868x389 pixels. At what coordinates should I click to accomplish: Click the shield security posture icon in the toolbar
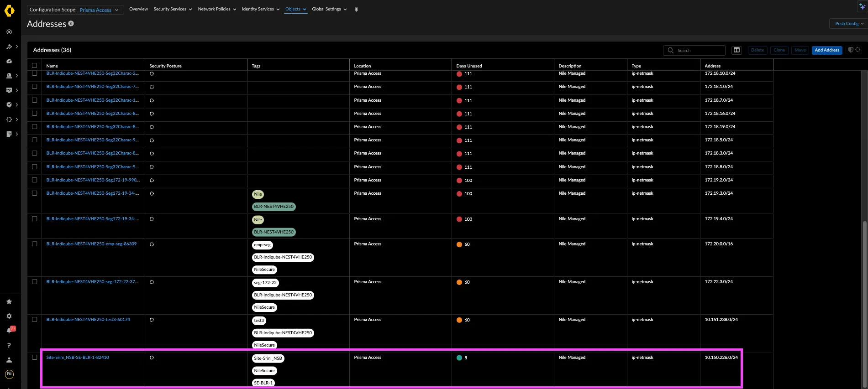(851, 50)
